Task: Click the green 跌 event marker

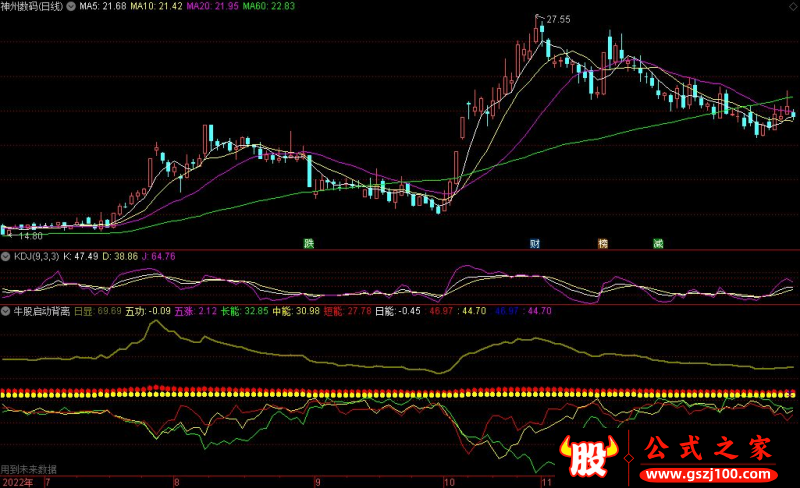Action: pyautogui.click(x=308, y=243)
